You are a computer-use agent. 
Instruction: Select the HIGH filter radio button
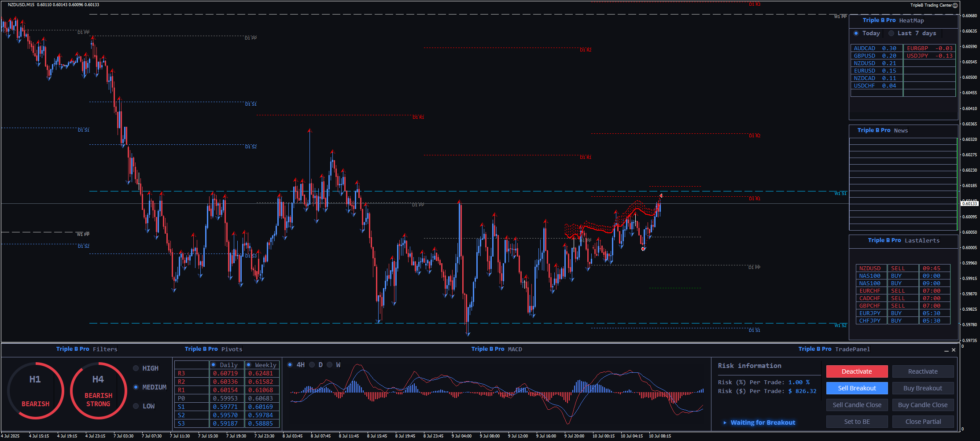pos(136,368)
